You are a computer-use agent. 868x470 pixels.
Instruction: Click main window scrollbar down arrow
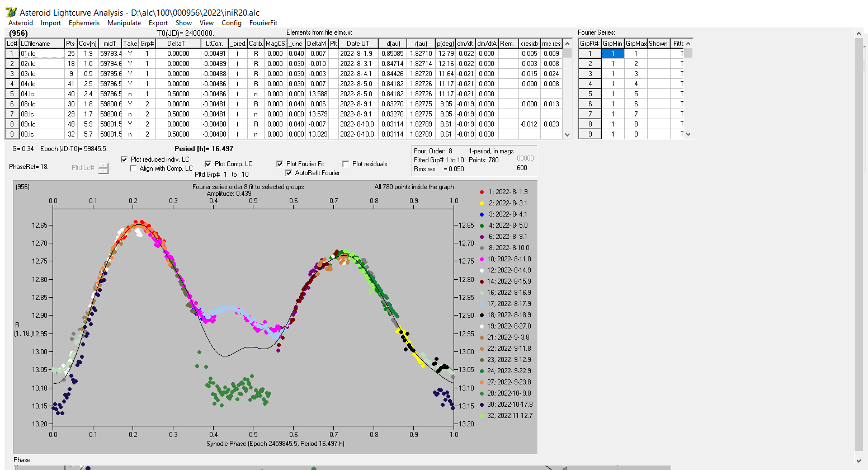point(859,461)
